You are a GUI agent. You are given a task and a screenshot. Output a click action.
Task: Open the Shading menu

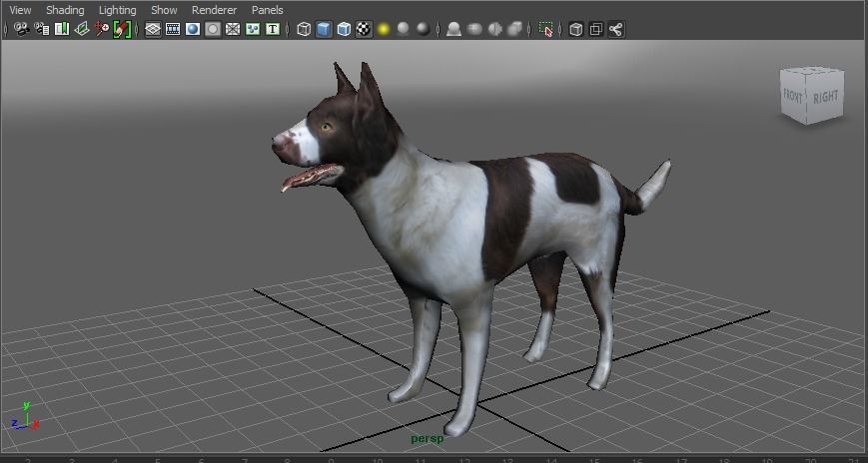(65, 10)
